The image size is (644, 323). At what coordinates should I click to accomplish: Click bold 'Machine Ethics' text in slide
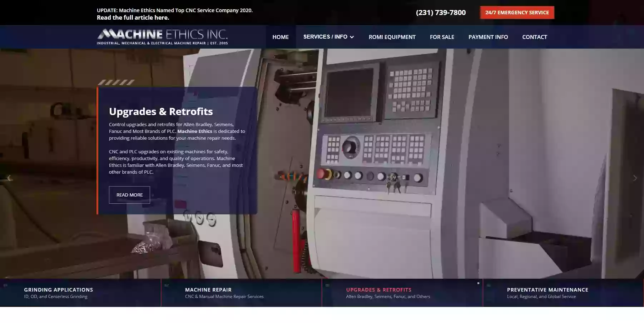[x=195, y=131]
